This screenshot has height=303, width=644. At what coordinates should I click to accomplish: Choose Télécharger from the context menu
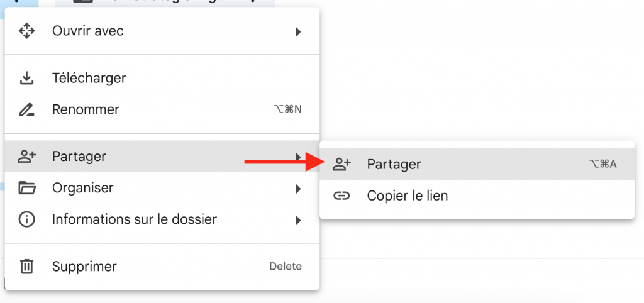[89, 79]
